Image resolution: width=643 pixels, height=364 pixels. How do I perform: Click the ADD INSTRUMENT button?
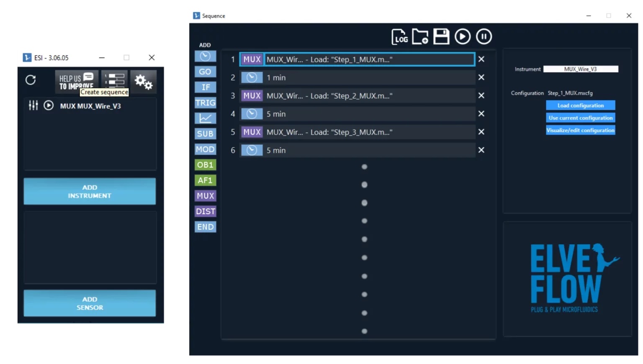[90, 192]
